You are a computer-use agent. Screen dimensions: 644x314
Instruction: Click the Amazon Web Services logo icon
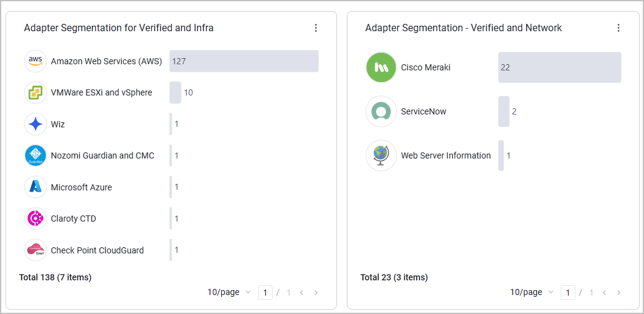[36, 61]
